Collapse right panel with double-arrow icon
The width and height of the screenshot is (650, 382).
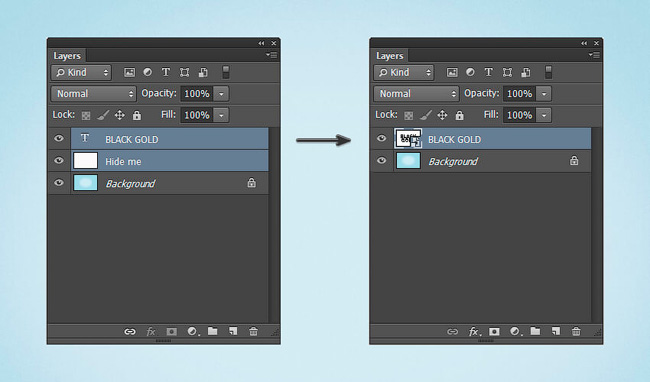pos(584,43)
